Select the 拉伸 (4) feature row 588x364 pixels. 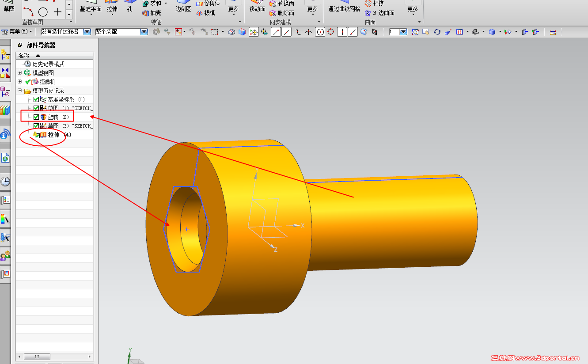pos(56,135)
